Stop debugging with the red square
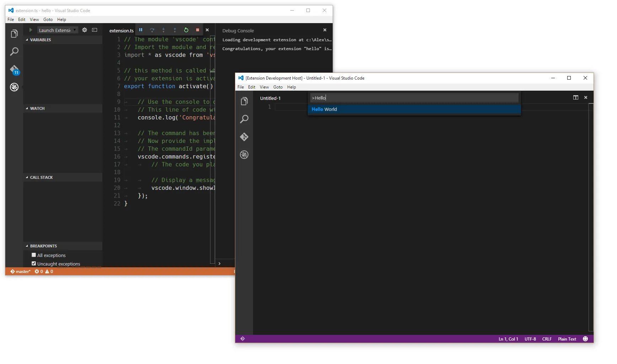 197,30
